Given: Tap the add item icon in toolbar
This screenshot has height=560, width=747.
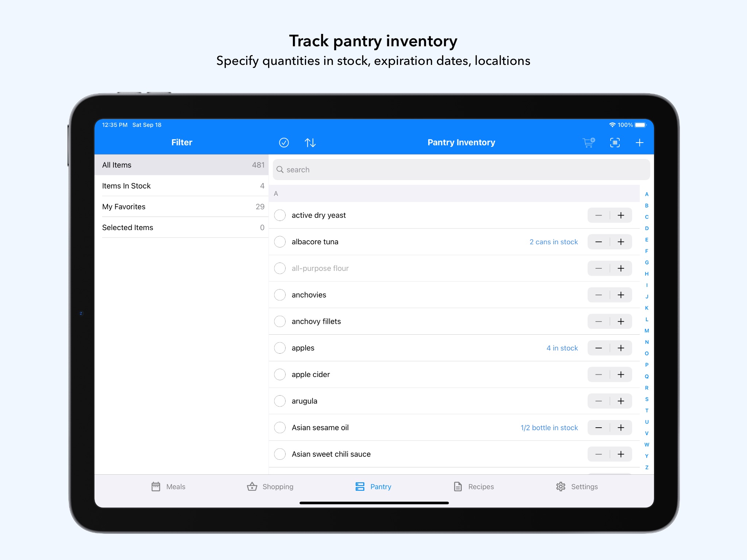Looking at the screenshot, I should click(640, 142).
